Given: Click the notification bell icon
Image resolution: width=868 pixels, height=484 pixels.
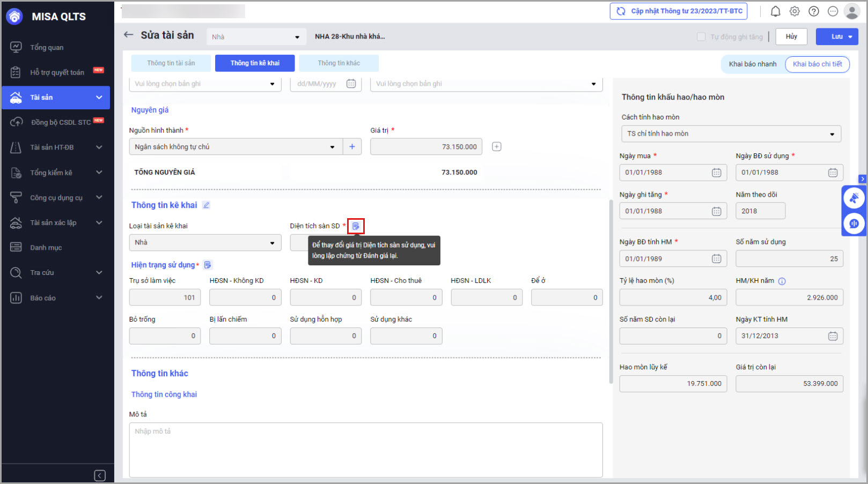Looking at the screenshot, I should coord(775,11).
